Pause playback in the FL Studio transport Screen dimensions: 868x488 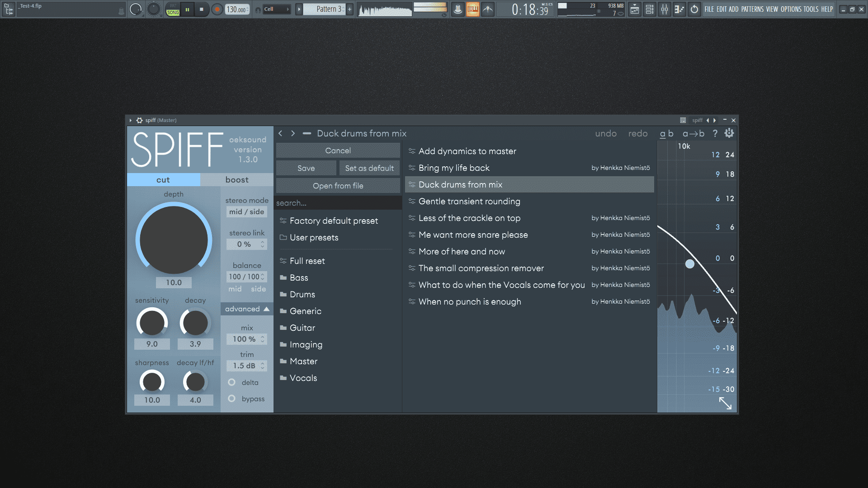[187, 9]
